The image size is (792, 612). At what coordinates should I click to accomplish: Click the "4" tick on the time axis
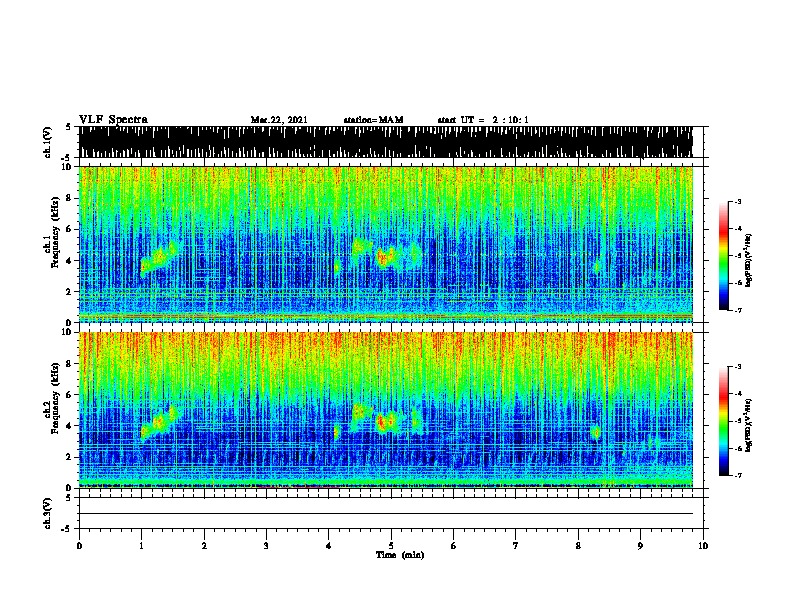pyautogui.click(x=329, y=546)
